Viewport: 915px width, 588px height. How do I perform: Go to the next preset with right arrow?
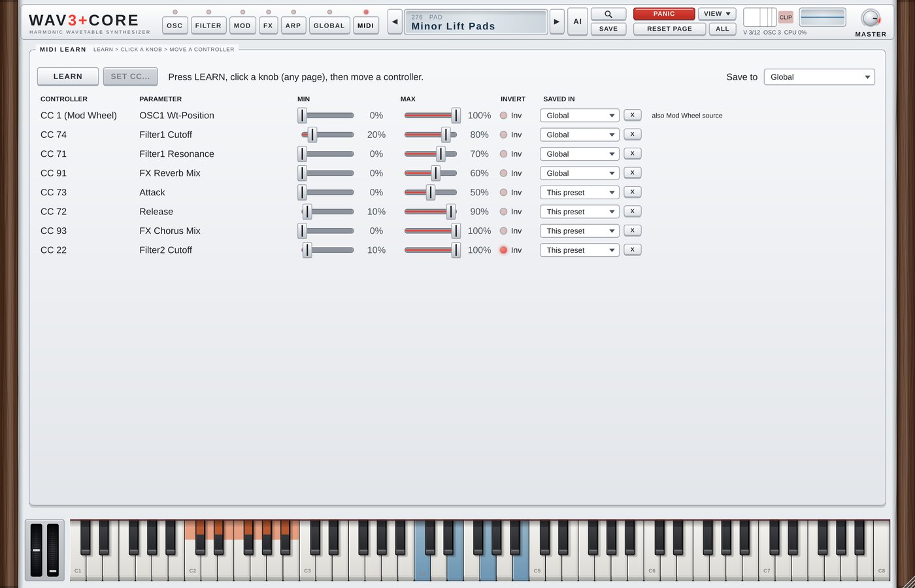pos(557,22)
